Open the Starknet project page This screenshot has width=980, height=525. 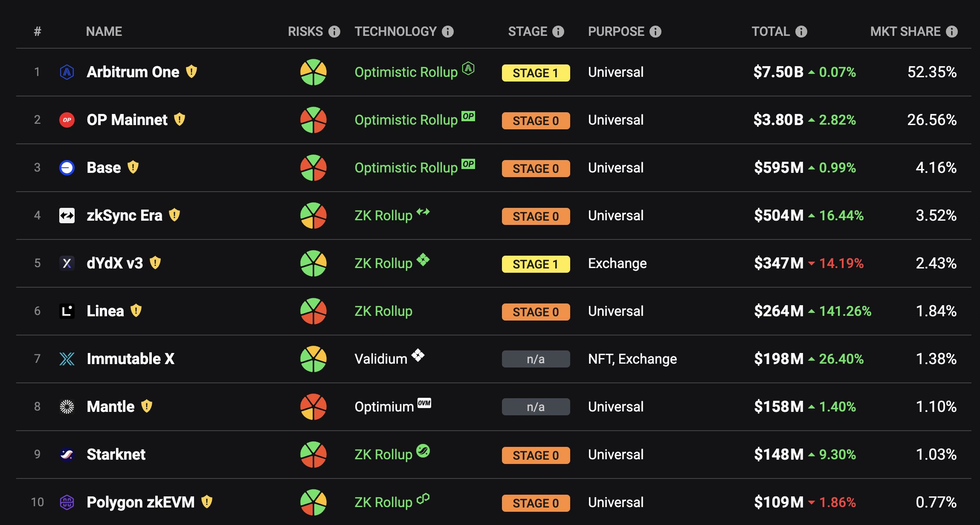(x=116, y=455)
